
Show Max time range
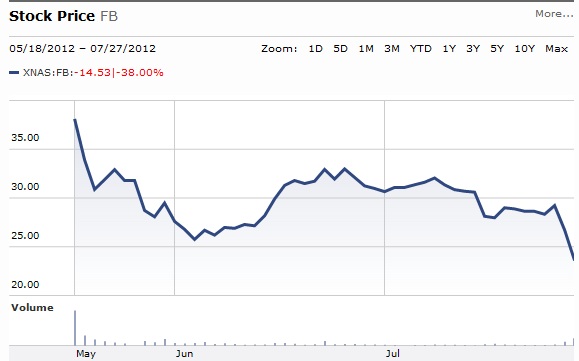point(556,49)
